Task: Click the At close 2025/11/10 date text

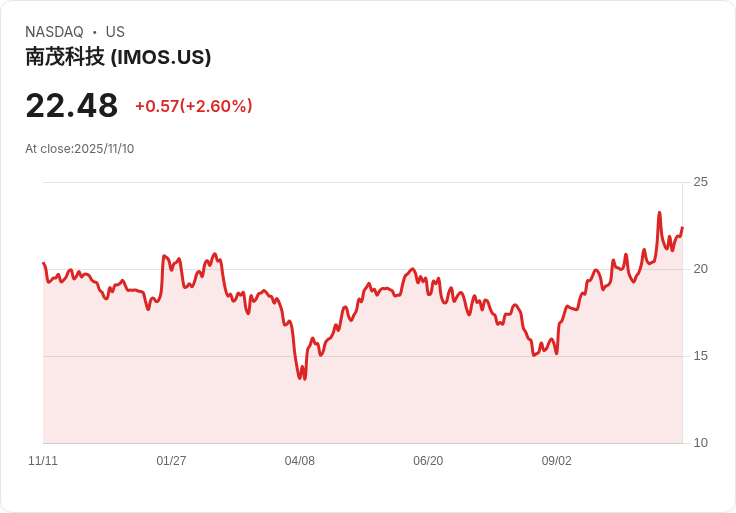Action: click(80, 149)
